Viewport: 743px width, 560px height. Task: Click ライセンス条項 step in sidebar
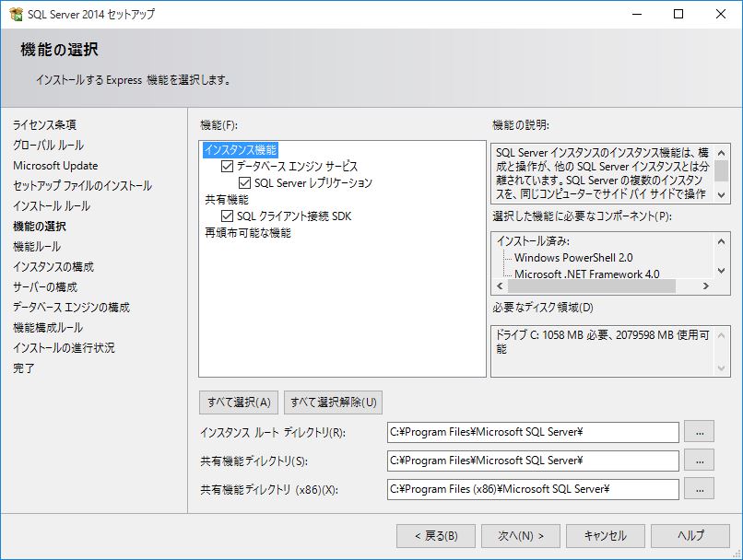point(44,125)
